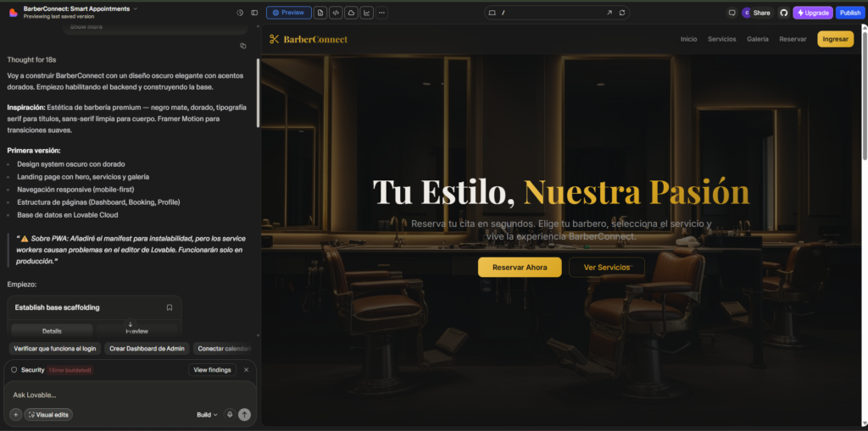Open the comments chat bubble icon
The width and height of the screenshot is (868, 431).
pyautogui.click(x=732, y=12)
